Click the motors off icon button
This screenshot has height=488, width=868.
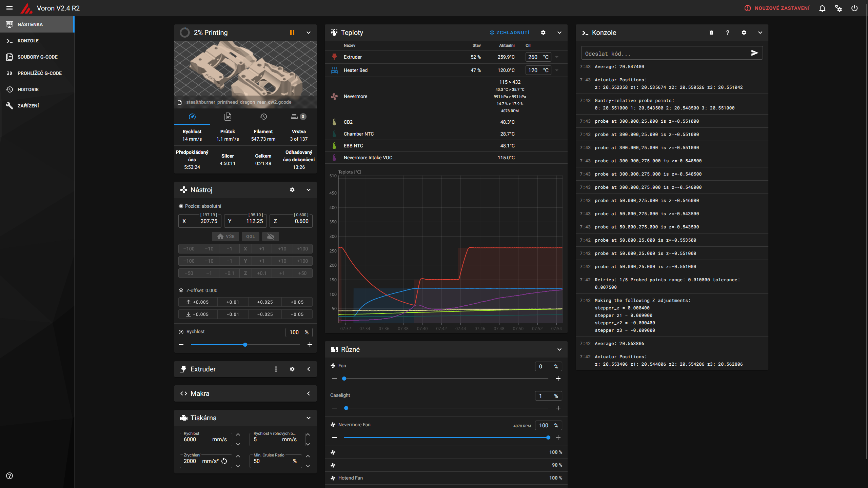point(270,237)
